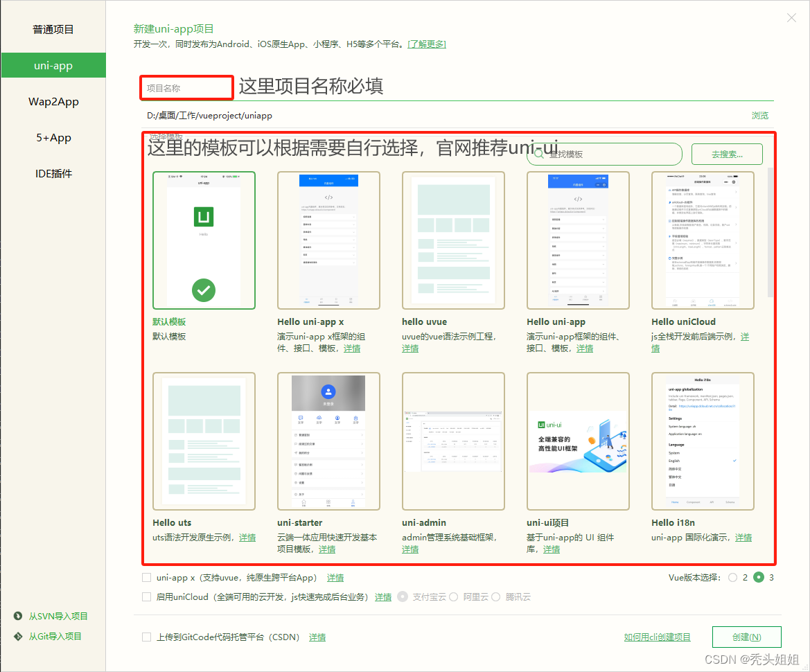Click 从SVN导入项目 link
Screen dimensions: 810x672
[58, 616]
